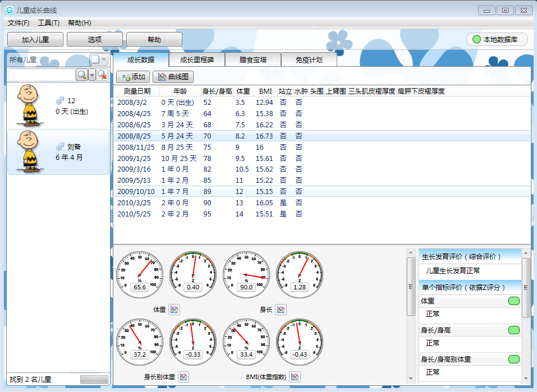Click the 加入儿童 button
537x392 pixels.
[35, 39]
